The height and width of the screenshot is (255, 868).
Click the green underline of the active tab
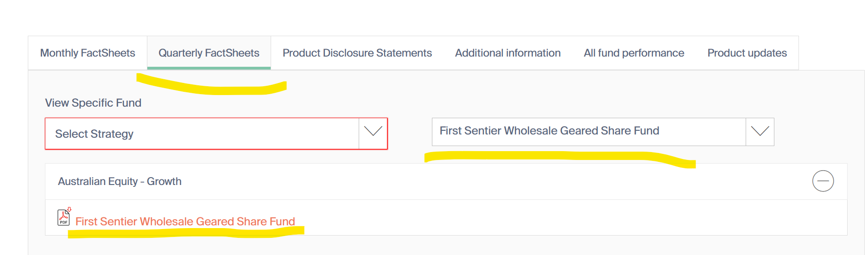click(209, 68)
